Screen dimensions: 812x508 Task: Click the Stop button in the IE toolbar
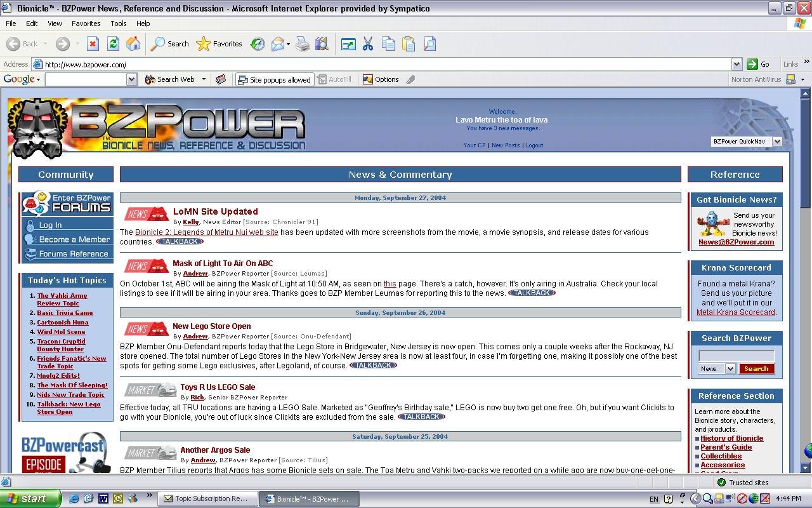click(93, 44)
